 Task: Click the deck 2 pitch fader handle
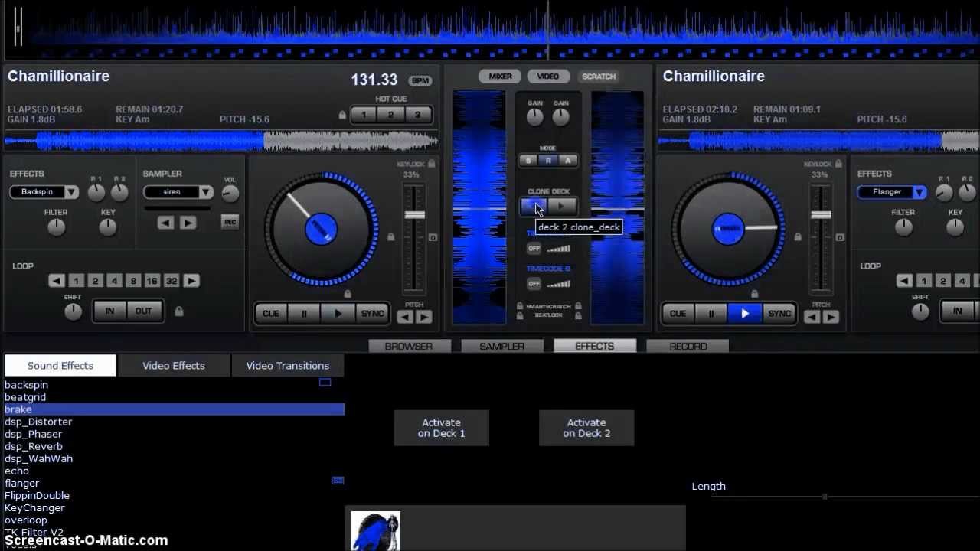coord(822,214)
